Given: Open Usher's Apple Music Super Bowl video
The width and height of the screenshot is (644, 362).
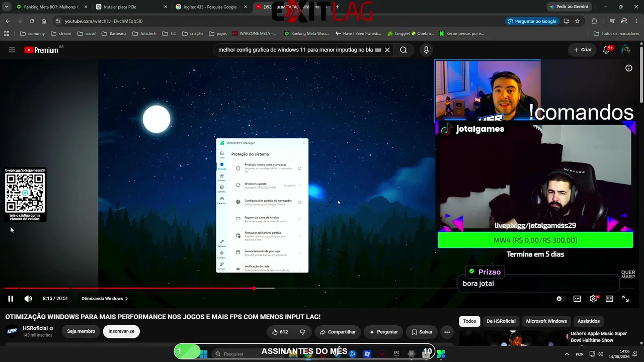Looking at the screenshot, I should [599, 337].
